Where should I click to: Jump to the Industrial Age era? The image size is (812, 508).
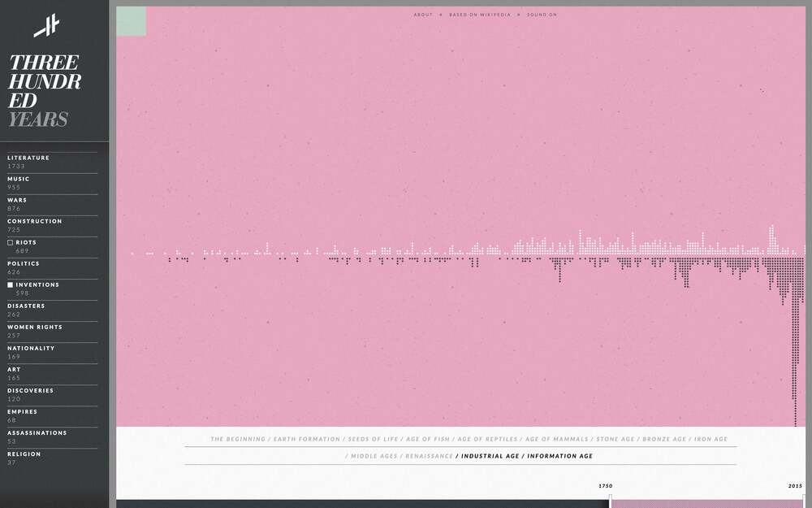pyautogui.click(x=490, y=456)
